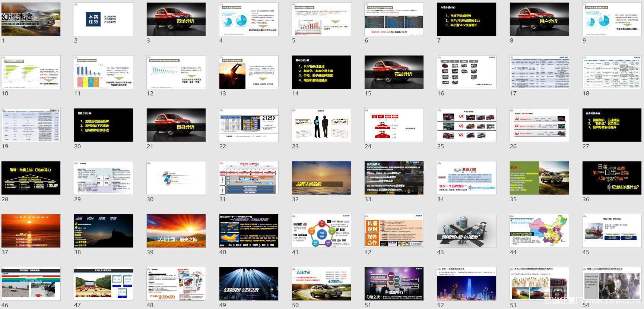
Task: Select slide 24 with red product hierarchy
Action: click(394, 125)
